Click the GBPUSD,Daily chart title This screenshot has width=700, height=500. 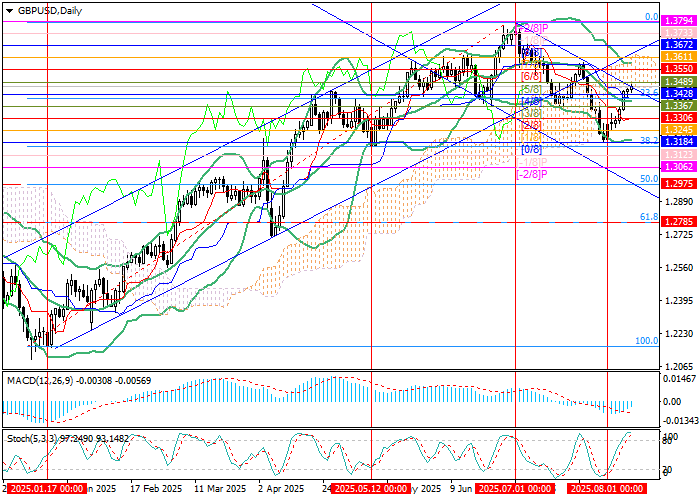tap(50, 11)
